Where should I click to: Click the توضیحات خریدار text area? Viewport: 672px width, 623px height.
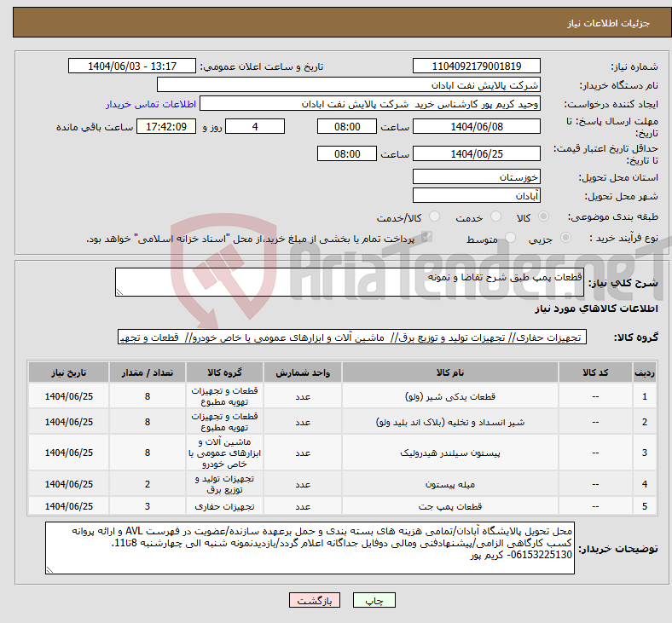310,548
